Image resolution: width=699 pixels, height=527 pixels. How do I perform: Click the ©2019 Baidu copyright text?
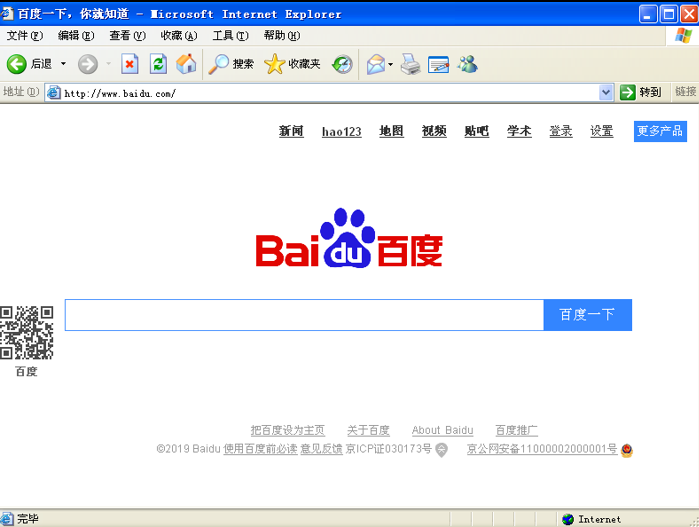[x=188, y=449]
